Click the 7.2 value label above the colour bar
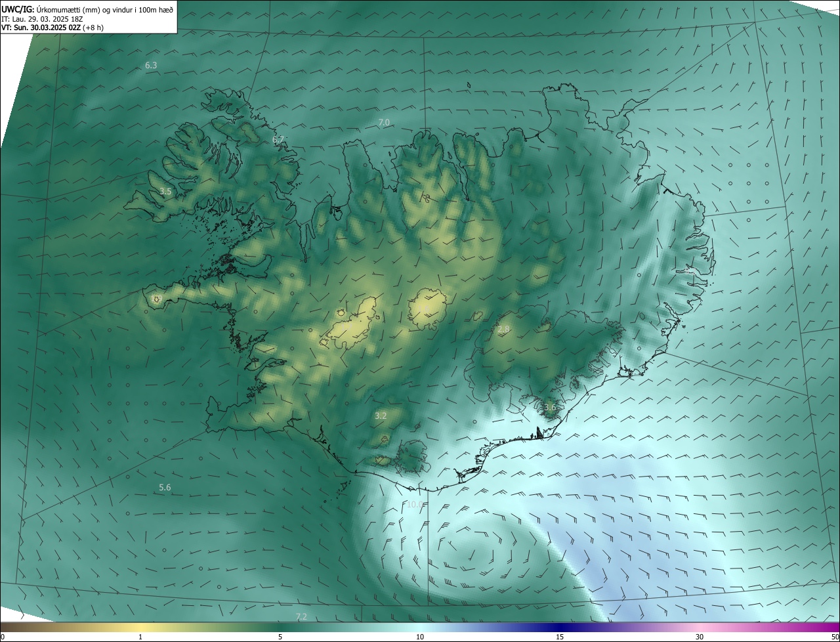 [x=301, y=616]
